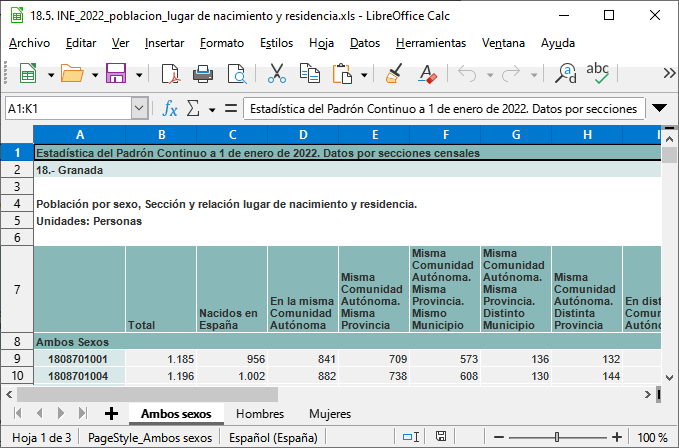Open Find and Replace tool

pyautogui.click(x=566, y=74)
